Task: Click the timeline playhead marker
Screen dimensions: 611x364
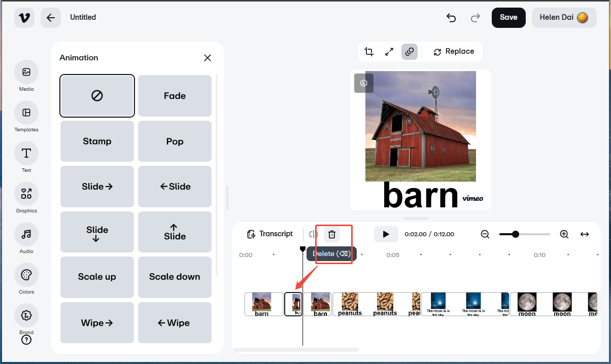Action: pos(303,249)
